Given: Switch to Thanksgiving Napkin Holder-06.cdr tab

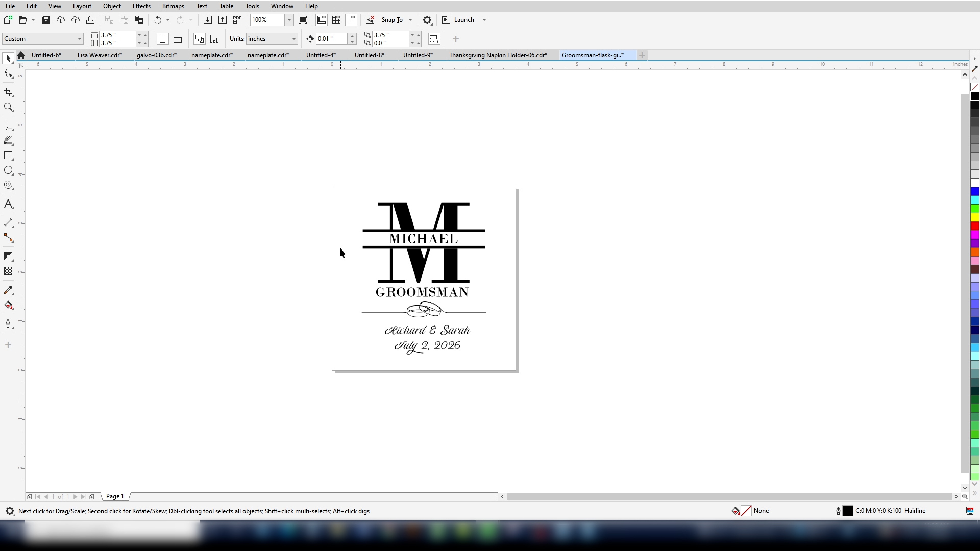Looking at the screenshot, I should coord(498,55).
